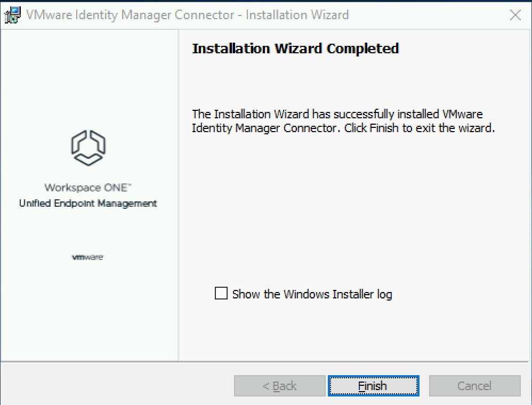Click the window title "VMware Identity Manager Connector"

(x=130, y=15)
